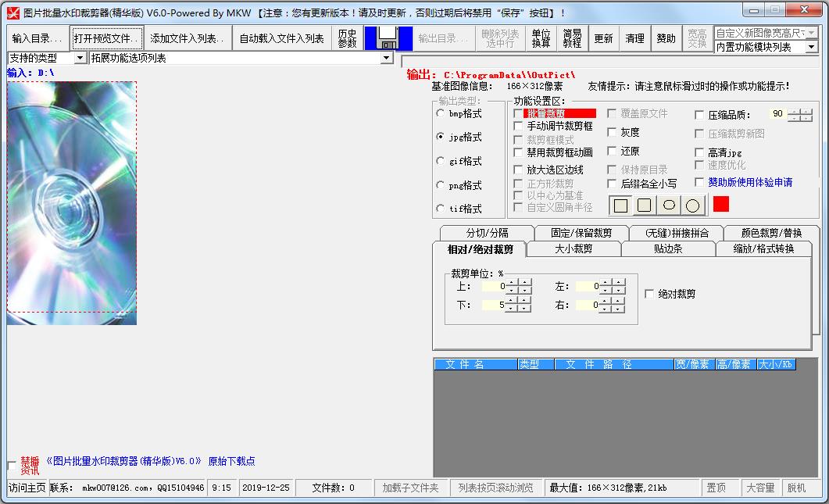Click the 单位换算 unit conversion button

(541, 38)
